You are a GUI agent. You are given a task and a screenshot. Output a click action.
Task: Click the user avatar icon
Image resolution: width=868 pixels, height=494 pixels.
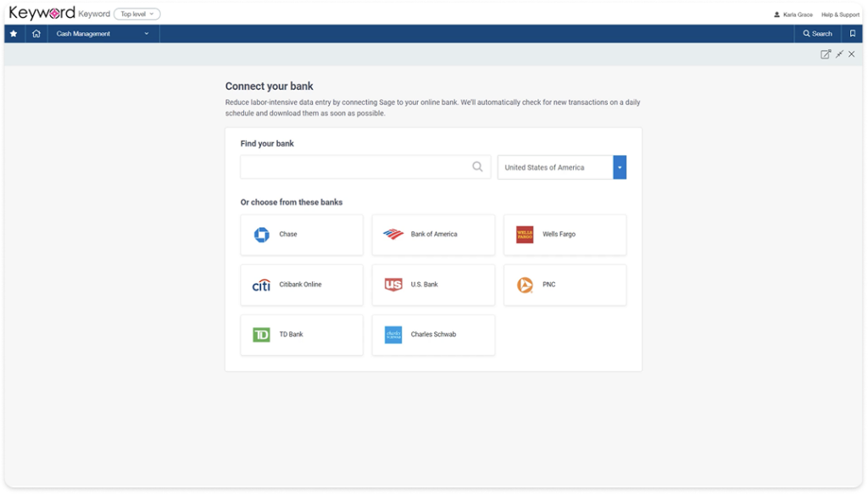(776, 15)
